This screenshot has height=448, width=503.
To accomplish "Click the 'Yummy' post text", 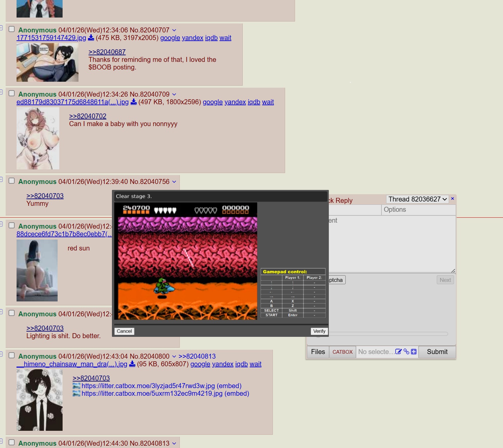I will [37, 203].
